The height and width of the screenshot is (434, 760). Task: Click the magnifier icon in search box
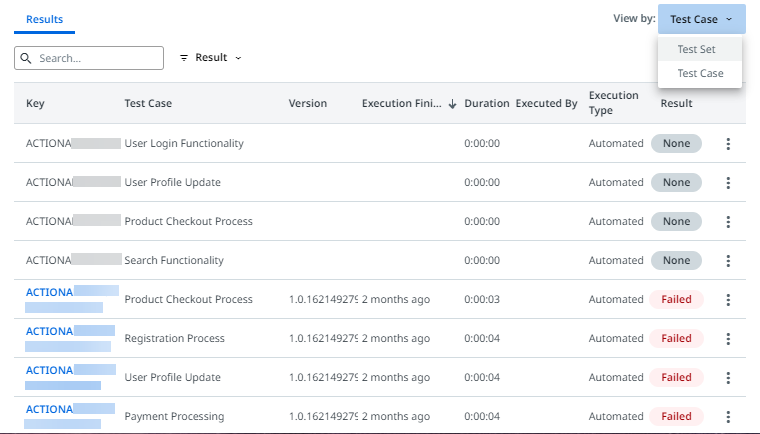point(27,58)
